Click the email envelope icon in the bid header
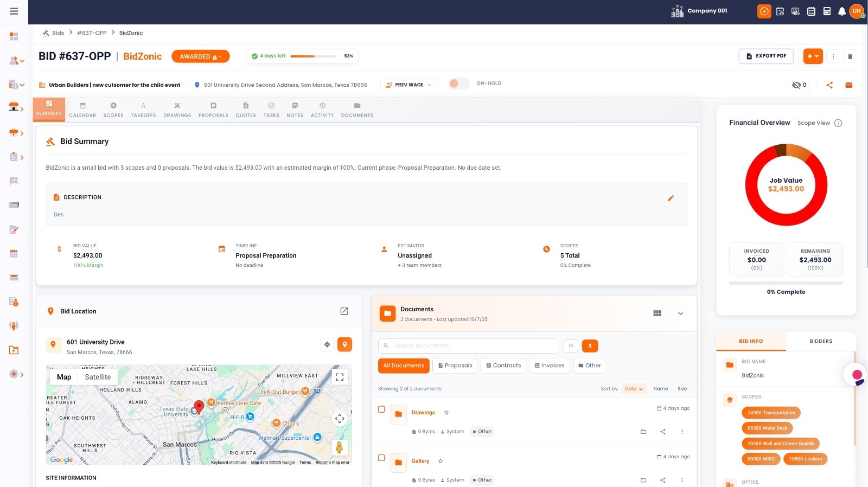 click(x=849, y=85)
